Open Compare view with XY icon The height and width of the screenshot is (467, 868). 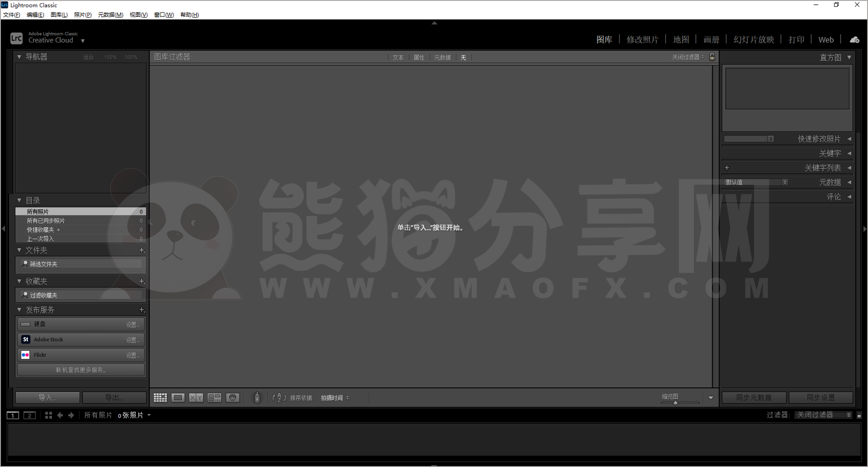coord(196,397)
